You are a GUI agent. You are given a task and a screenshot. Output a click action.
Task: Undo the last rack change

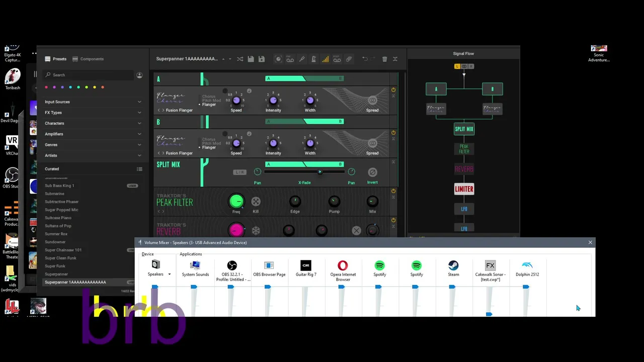(365, 59)
